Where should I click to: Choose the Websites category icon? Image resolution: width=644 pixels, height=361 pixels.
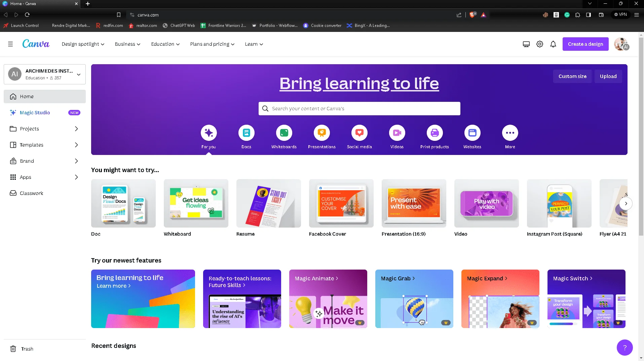tap(472, 133)
